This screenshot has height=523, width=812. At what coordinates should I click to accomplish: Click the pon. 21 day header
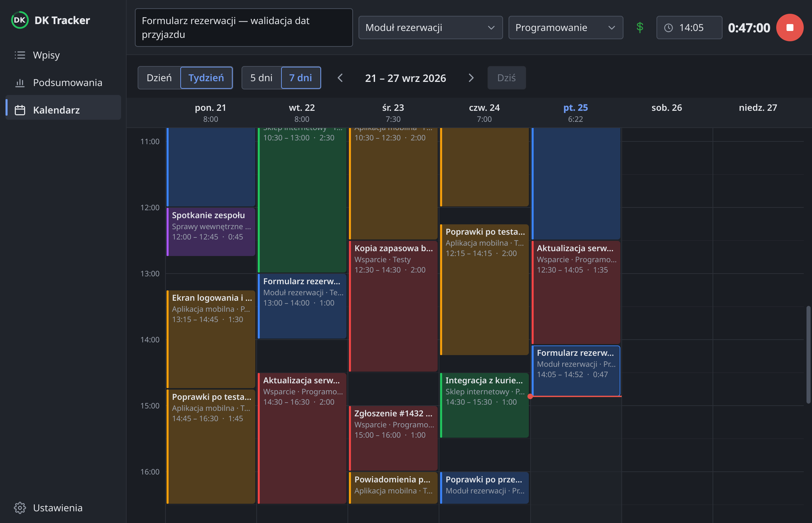coord(211,113)
